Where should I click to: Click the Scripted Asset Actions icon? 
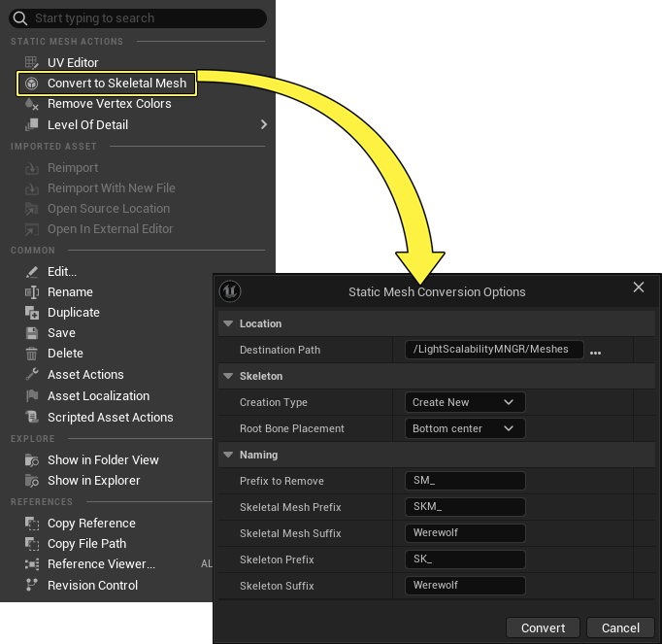click(x=32, y=417)
